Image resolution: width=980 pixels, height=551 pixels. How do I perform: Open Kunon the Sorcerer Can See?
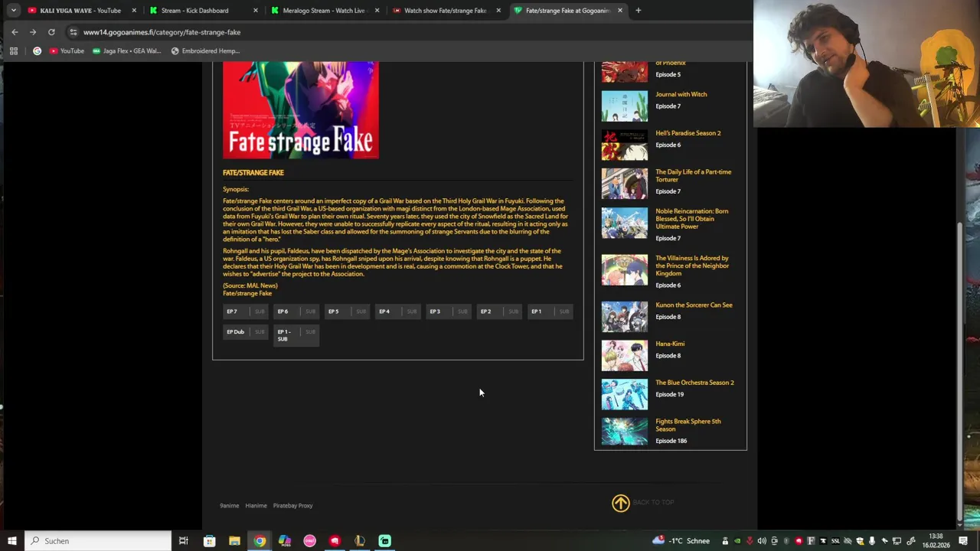pos(694,305)
